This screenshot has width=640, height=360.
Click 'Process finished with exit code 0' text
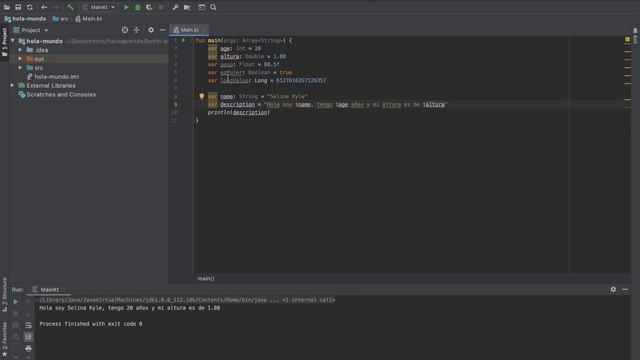click(x=91, y=324)
